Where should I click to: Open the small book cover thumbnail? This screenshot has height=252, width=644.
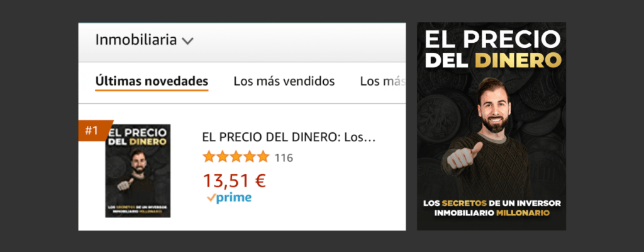click(x=138, y=171)
